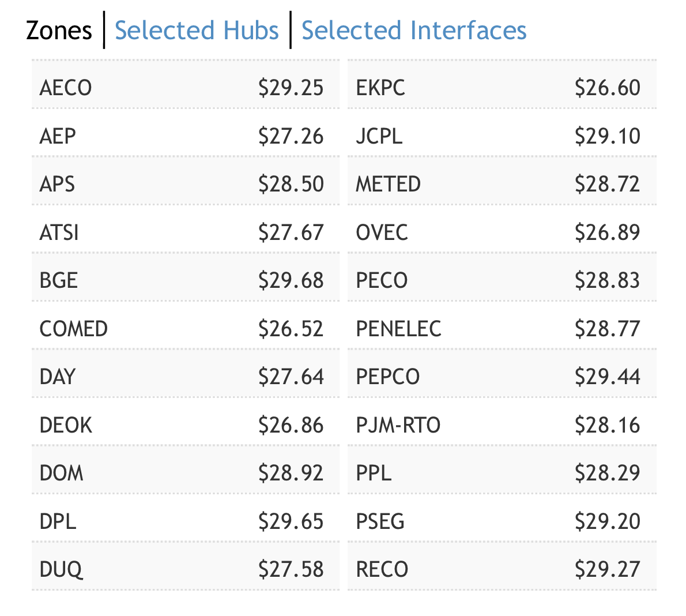Image resolution: width=686 pixels, height=616 pixels.
Task: Select the BGE zone label
Action: pyautogui.click(x=58, y=280)
